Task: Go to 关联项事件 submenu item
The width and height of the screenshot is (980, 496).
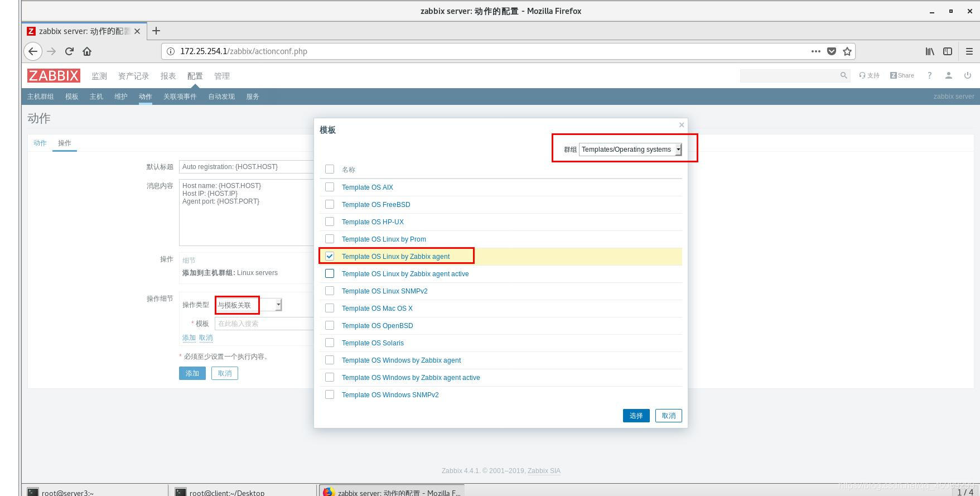Action: pos(180,97)
